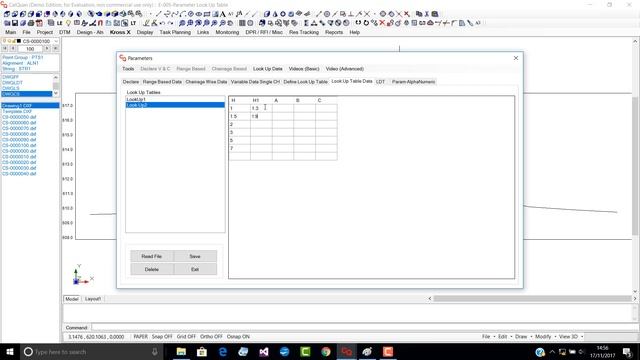Click the Delete button

(x=152, y=269)
